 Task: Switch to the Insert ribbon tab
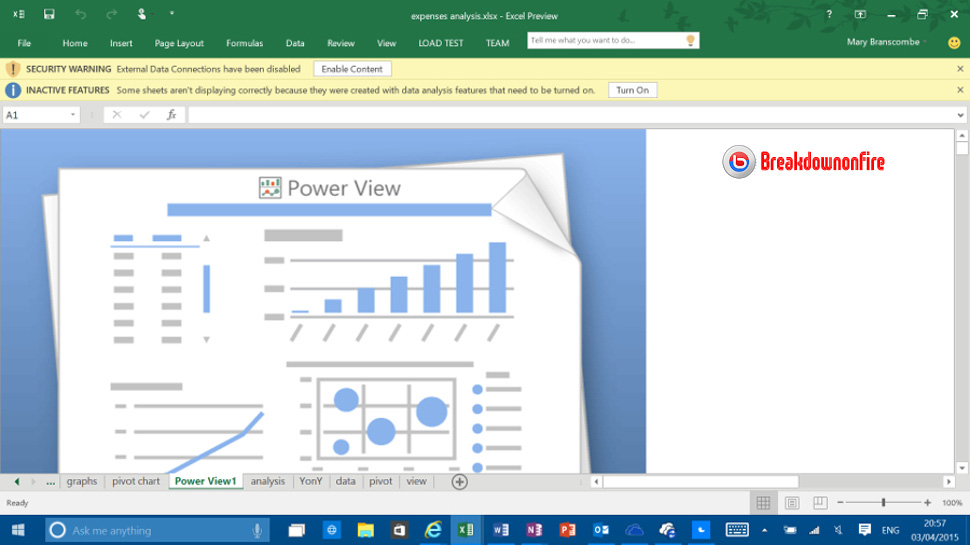coord(121,43)
